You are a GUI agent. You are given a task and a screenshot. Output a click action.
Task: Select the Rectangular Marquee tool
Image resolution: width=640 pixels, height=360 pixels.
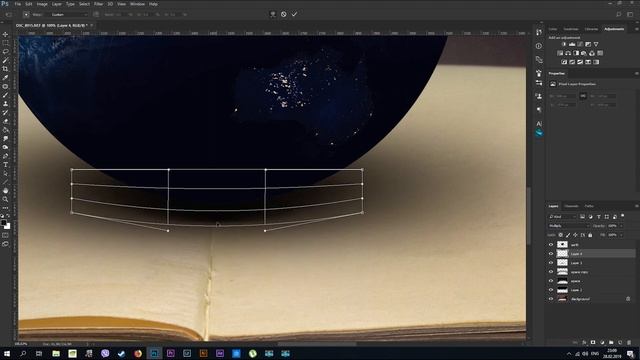click(x=5, y=43)
